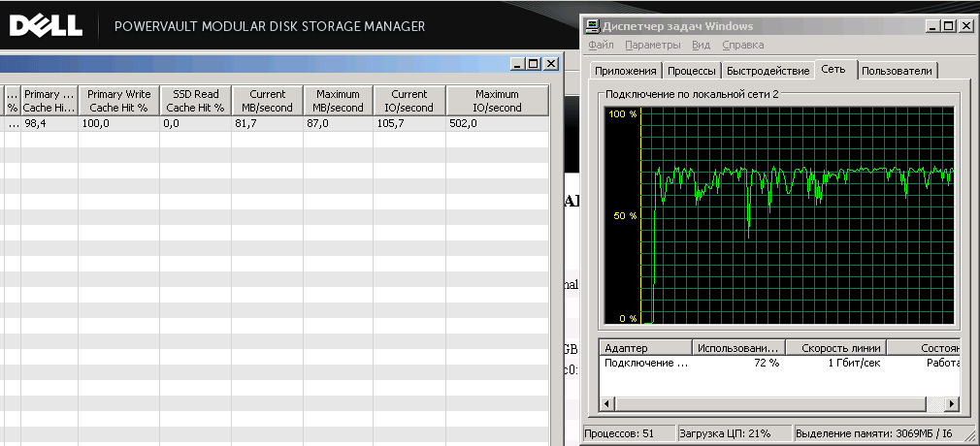The image size is (980, 446).
Task: Click left arrow of adapter list scrollbar
Action: coord(608,403)
